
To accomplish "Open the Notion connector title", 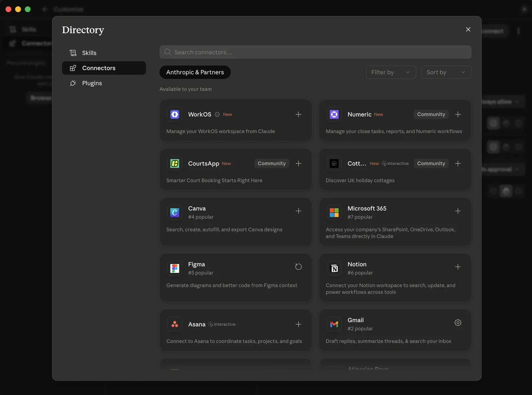I will (x=357, y=264).
